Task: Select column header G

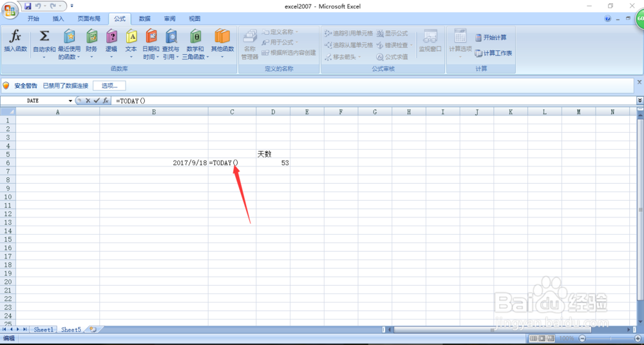Action: coord(375,112)
